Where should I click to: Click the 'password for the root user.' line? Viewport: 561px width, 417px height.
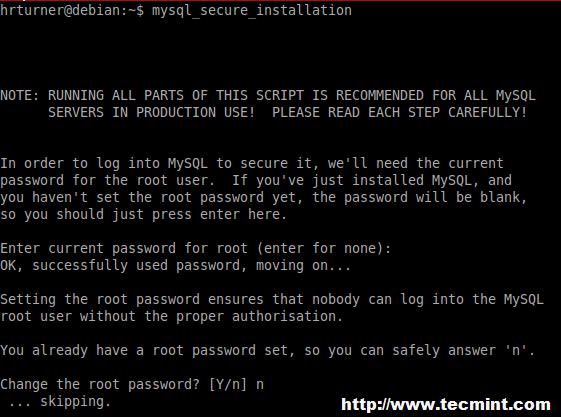[x=107, y=180]
